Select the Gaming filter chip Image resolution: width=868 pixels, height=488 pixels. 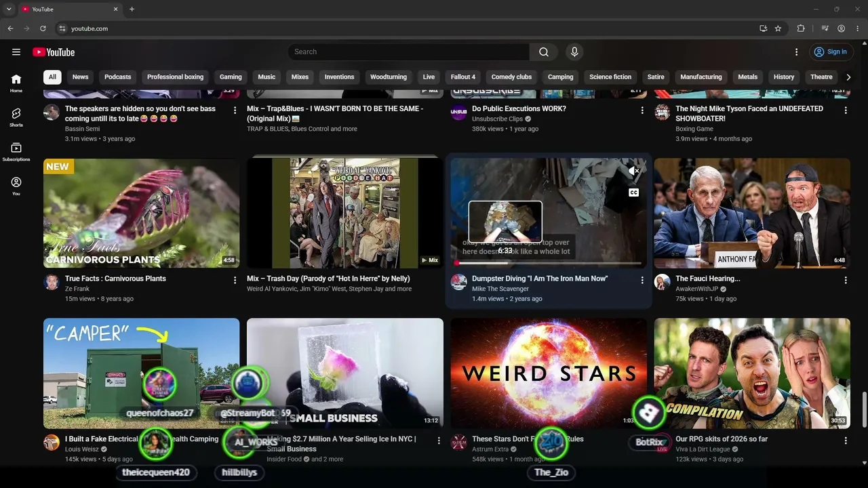pyautogui.click(x=231, y=77)
